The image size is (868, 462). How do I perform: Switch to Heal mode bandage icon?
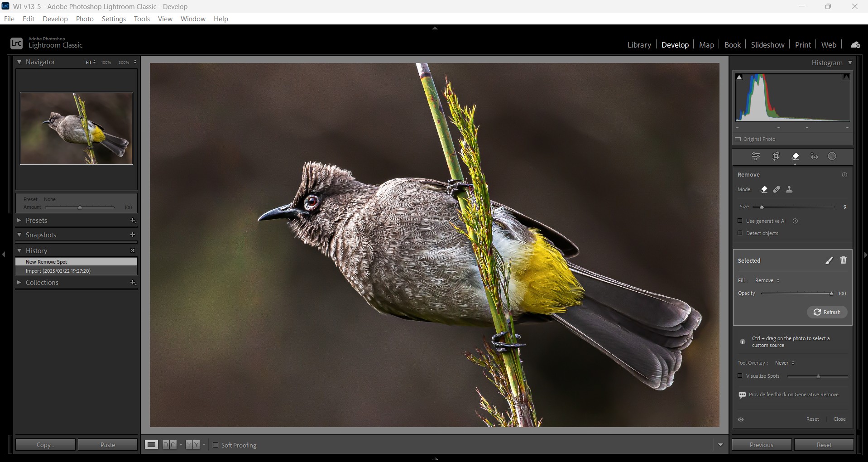pos(777,190)
